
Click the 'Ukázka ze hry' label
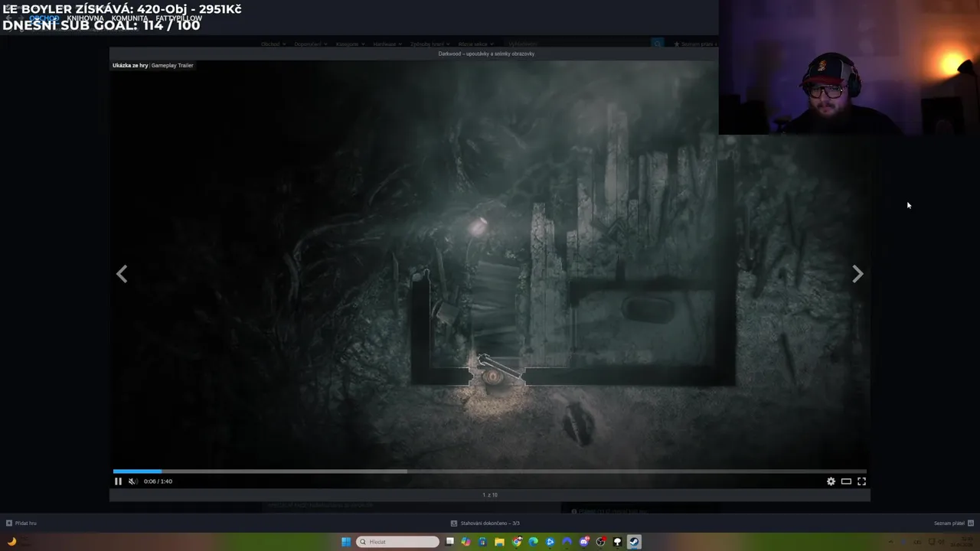click(130, 66)
